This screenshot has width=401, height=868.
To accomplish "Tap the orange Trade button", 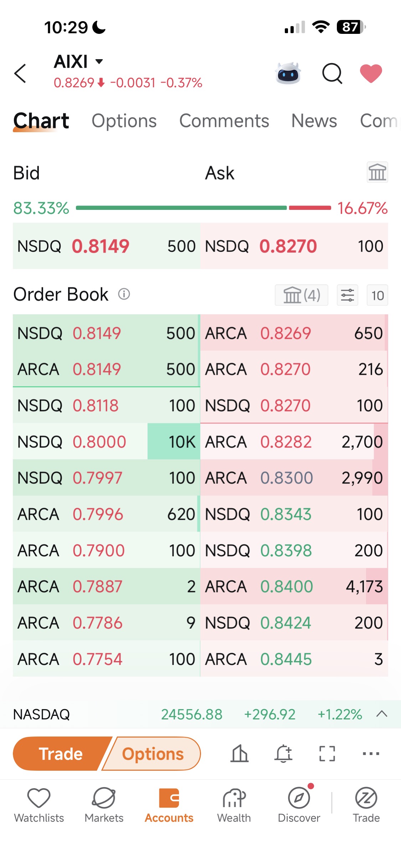I will point(61,754).
